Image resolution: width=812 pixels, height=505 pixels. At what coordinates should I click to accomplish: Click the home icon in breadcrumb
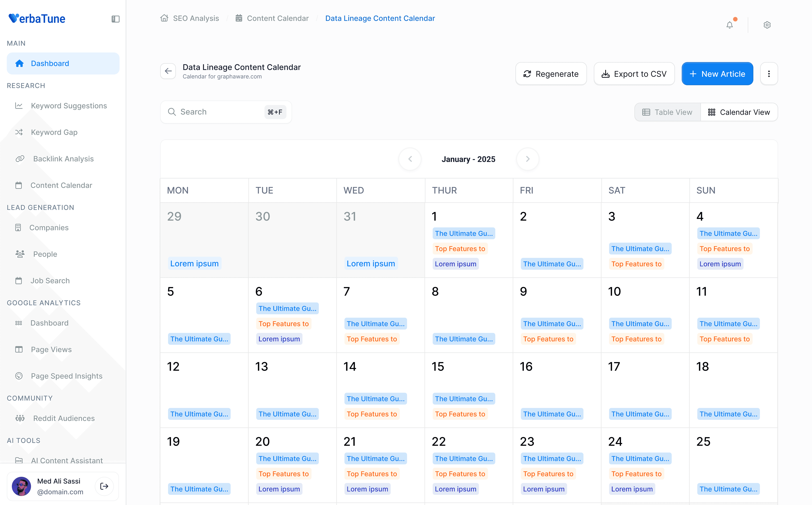coord(164,18)
